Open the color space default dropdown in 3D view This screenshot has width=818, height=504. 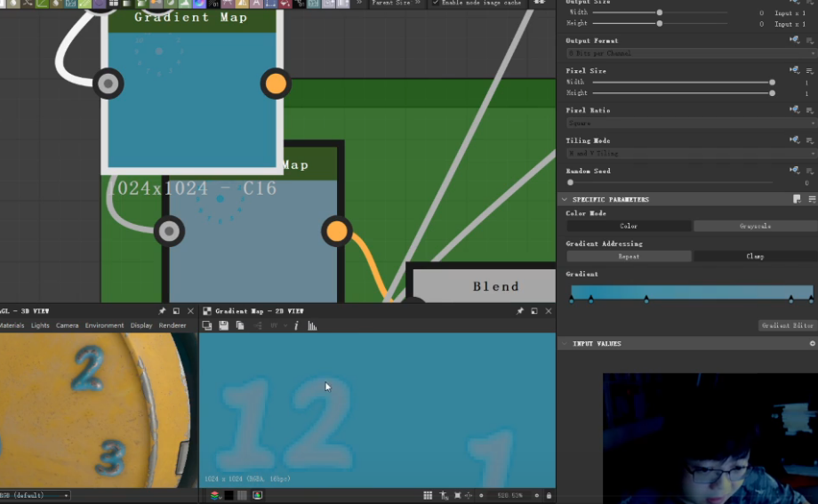tap(35, 495)
